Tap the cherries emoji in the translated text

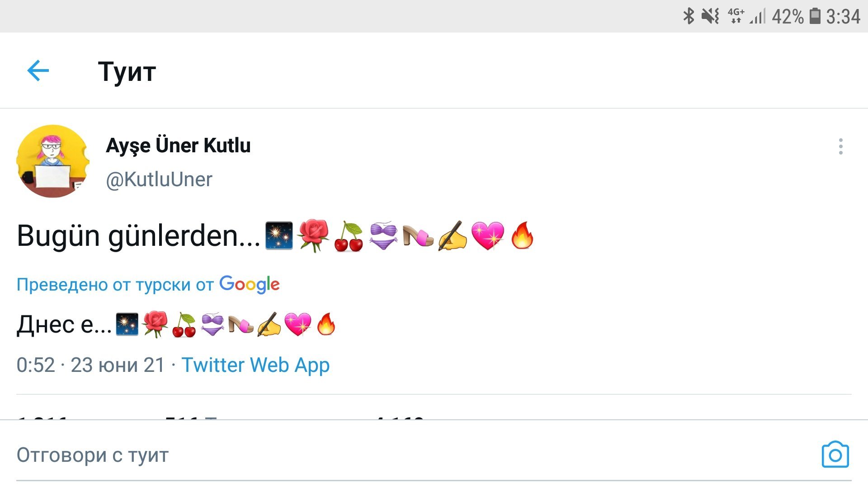click(184, 325)
